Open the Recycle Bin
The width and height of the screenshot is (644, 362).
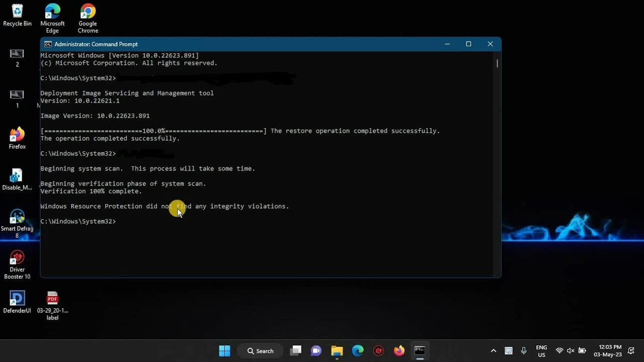pos(17,10)
